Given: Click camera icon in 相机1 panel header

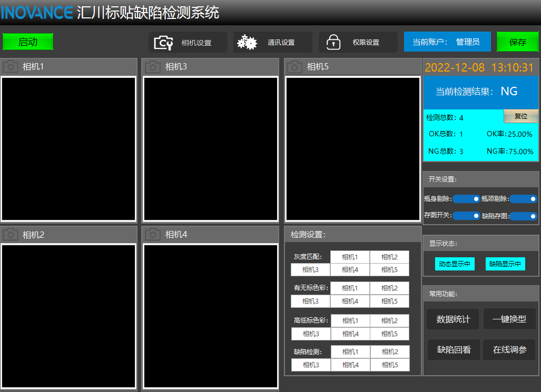Looking at the screenshot, I should pos(11,67).
